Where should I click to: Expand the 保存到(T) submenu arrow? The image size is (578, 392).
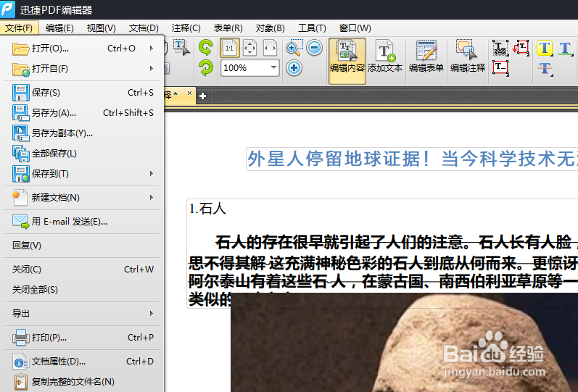click(152, 173)
